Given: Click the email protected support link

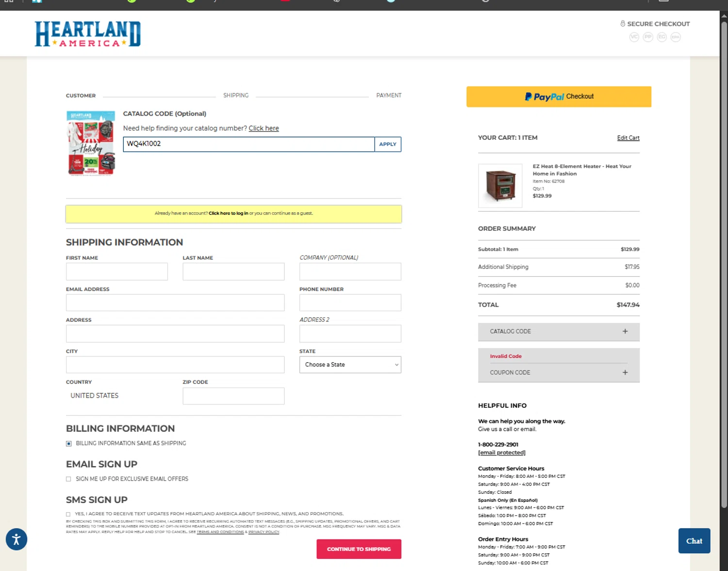Looking at the screenshot, I should [502, 453].
